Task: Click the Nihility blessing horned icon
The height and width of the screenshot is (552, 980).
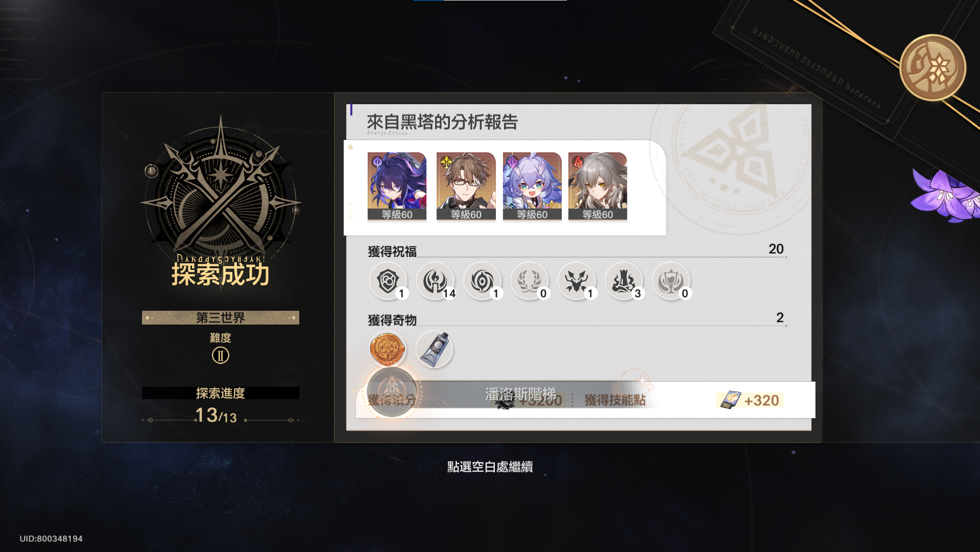Action: pos(577,281)
